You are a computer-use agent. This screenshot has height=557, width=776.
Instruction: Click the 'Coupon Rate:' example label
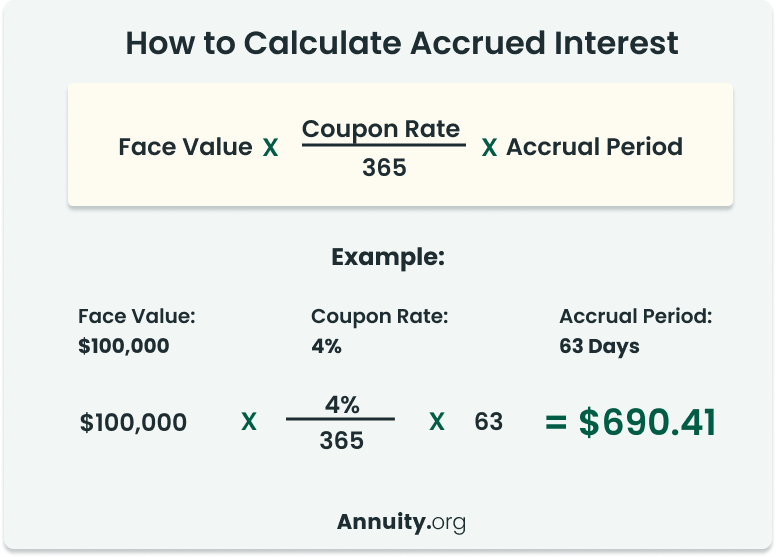[x=380, y=316]
